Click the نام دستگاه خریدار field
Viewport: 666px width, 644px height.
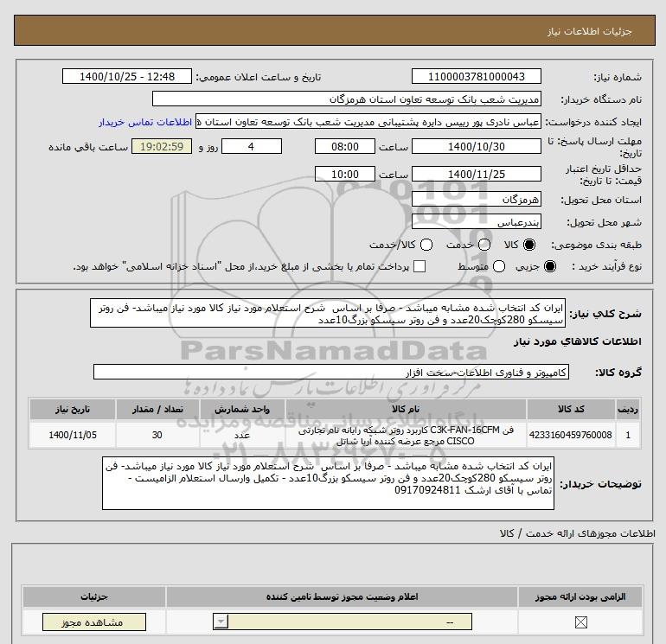pos(347,99)
